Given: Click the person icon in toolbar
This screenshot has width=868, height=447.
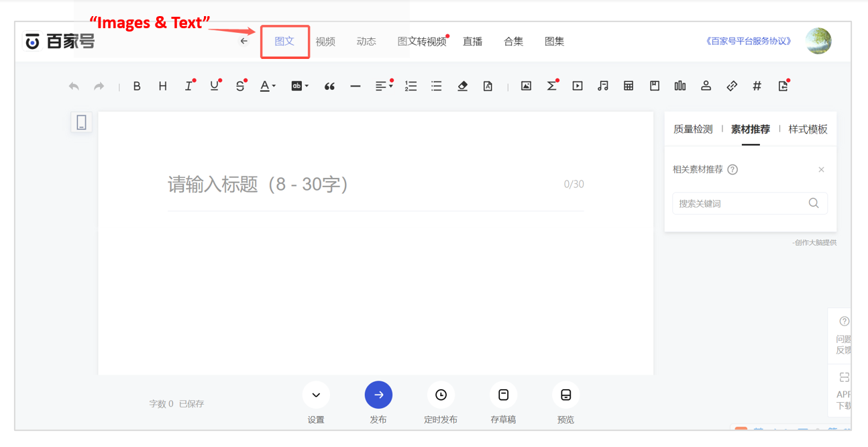Looking at the screenshot, I should coord(706,86).
